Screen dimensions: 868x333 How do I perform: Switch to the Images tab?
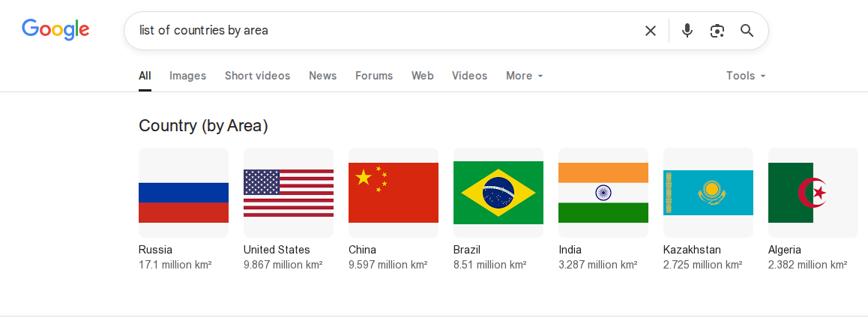[x=187, y=76]
